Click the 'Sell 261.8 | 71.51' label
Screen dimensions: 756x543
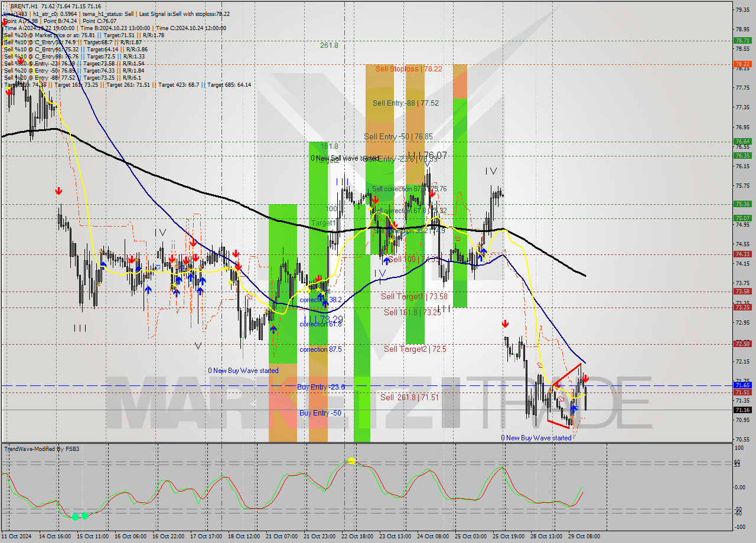pyautogui.click(x=409, y=397)
